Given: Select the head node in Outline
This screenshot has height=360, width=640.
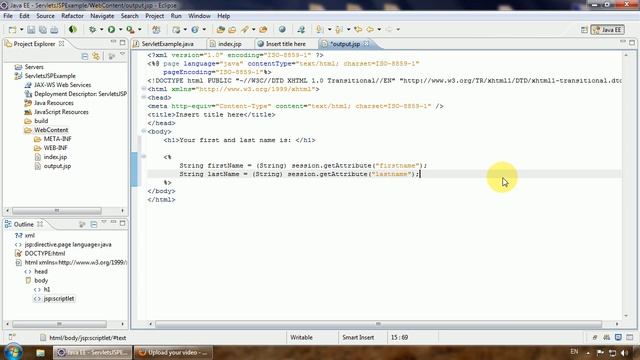Looking at the screenshot, I should click(x=41, y=271).
